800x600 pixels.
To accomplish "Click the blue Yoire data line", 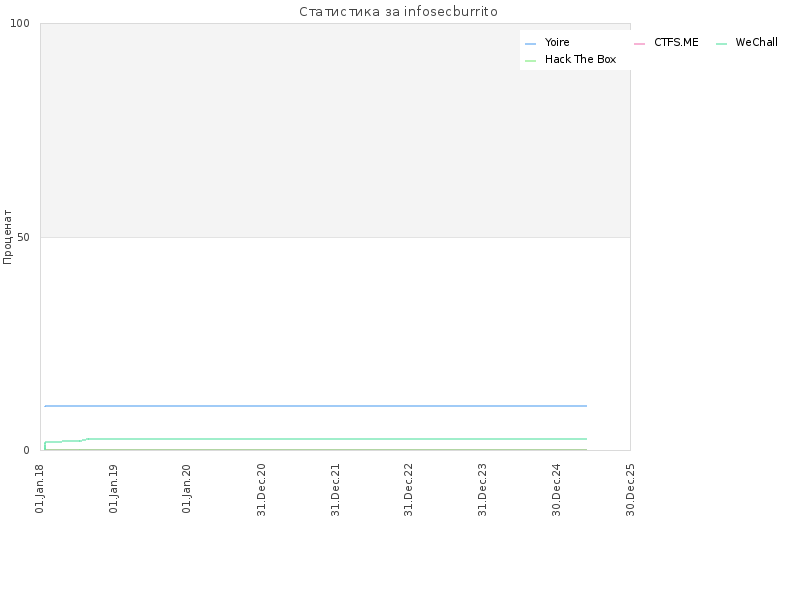I will tap(315, 406).
